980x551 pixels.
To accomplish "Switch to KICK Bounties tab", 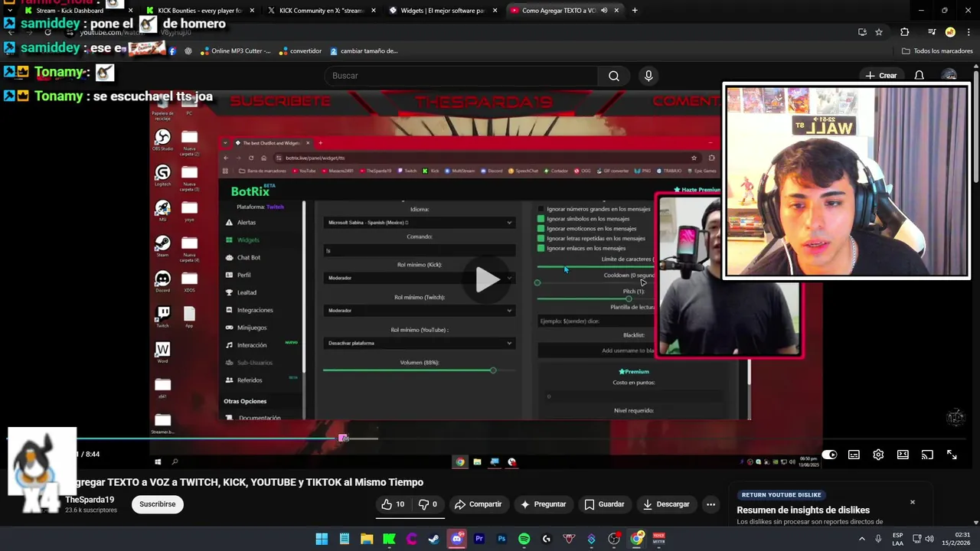I will point(200,11).
